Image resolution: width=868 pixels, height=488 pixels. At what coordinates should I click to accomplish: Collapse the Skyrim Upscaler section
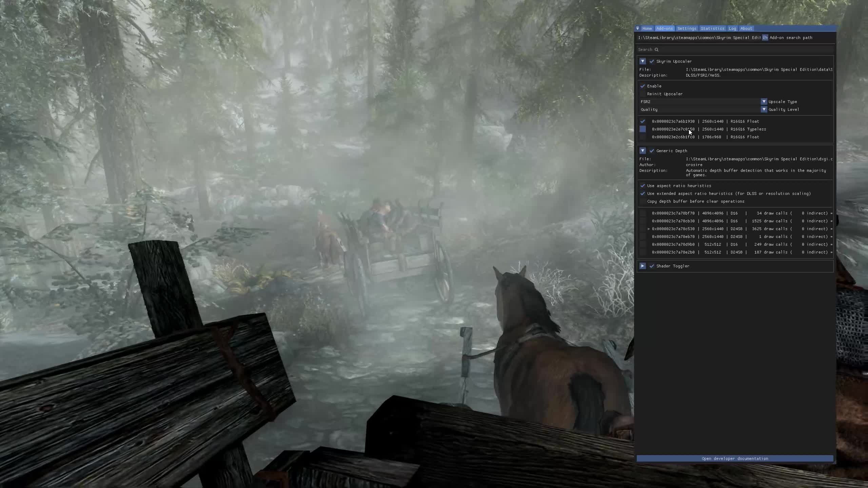tap(643, 61)
